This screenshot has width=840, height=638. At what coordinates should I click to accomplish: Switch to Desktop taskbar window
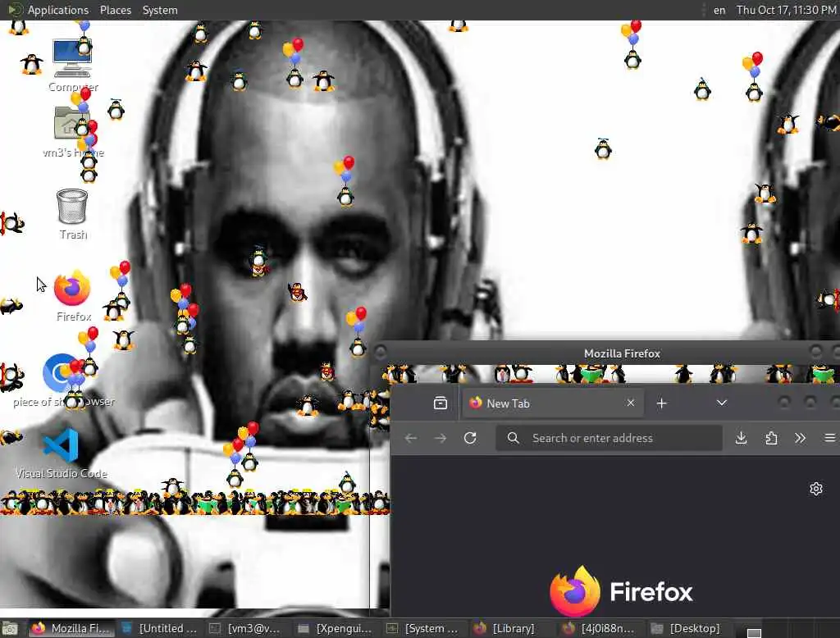tap(689, 628)
